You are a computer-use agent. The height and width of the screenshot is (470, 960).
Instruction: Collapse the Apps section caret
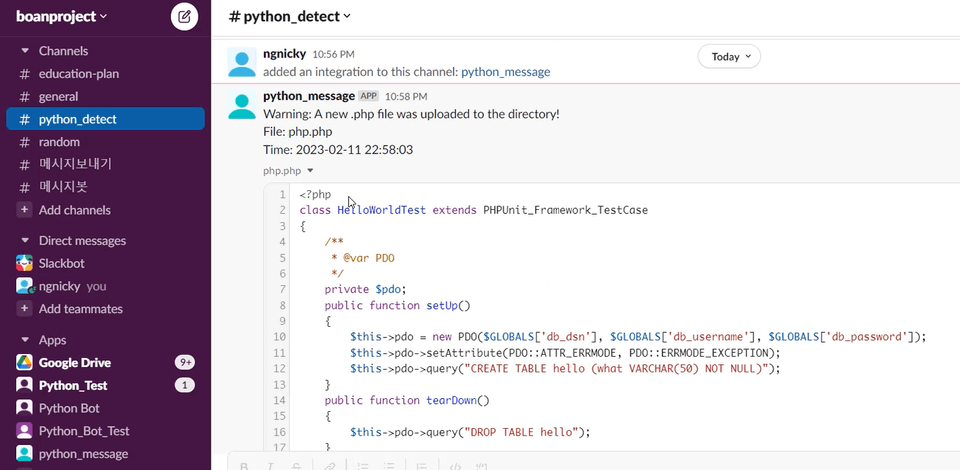(25, 340)
